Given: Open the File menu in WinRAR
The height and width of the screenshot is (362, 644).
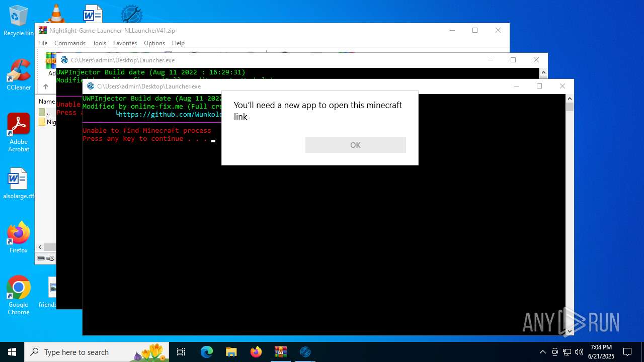Looking at the screenshot, I should coord(43,43).
